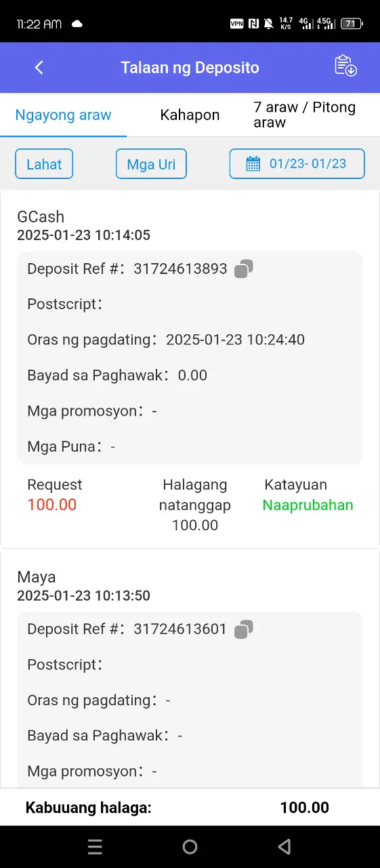
Task: Tap the Naaprubahan status text
Action: pyautogui.click(x=308, y=505)
